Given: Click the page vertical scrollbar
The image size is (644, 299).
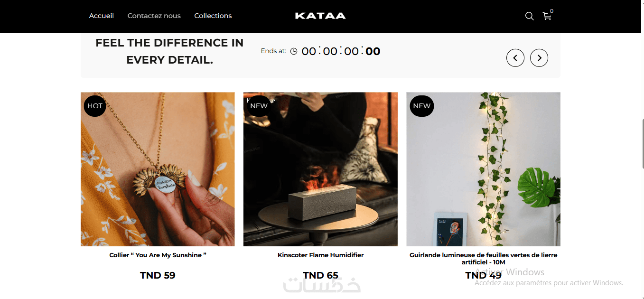Looking at the screenshot, I should (642, 142).
